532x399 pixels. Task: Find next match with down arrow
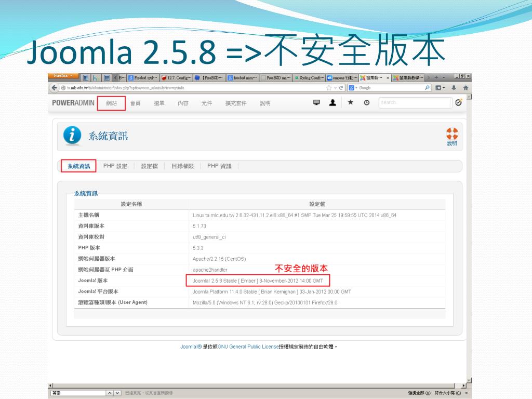pos(117,393)
